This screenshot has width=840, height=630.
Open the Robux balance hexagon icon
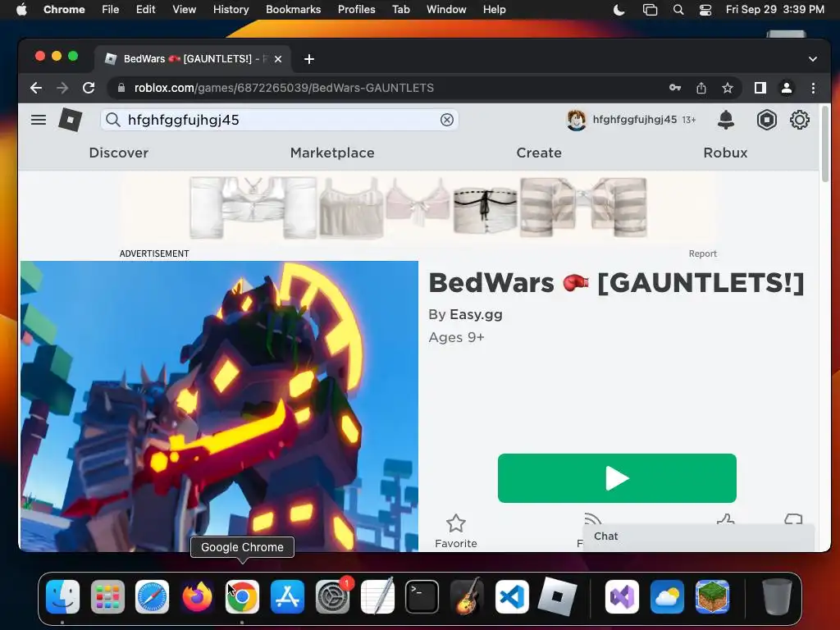point(767,120)
